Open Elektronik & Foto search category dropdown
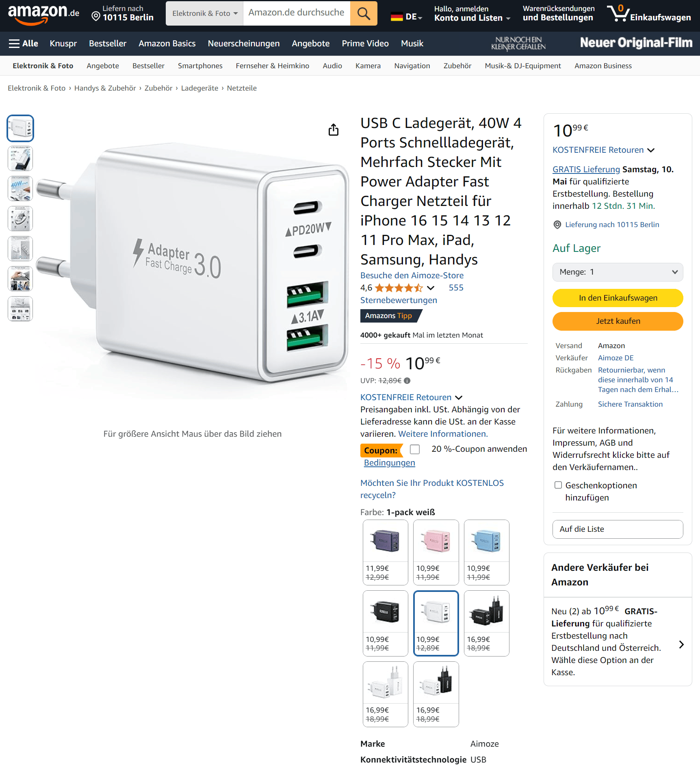700x767 pixels. coord(204,13)
